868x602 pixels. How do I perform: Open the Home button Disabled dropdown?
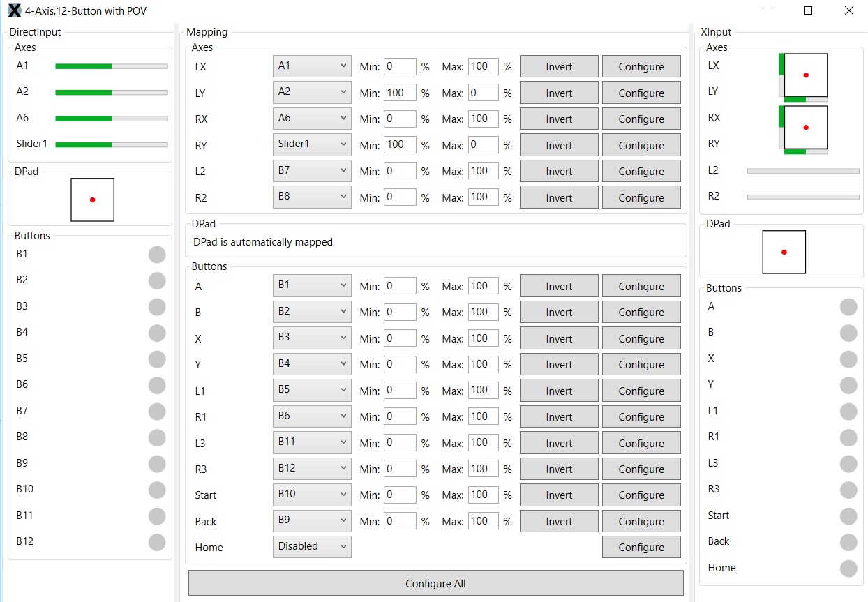tap(312, 547)
